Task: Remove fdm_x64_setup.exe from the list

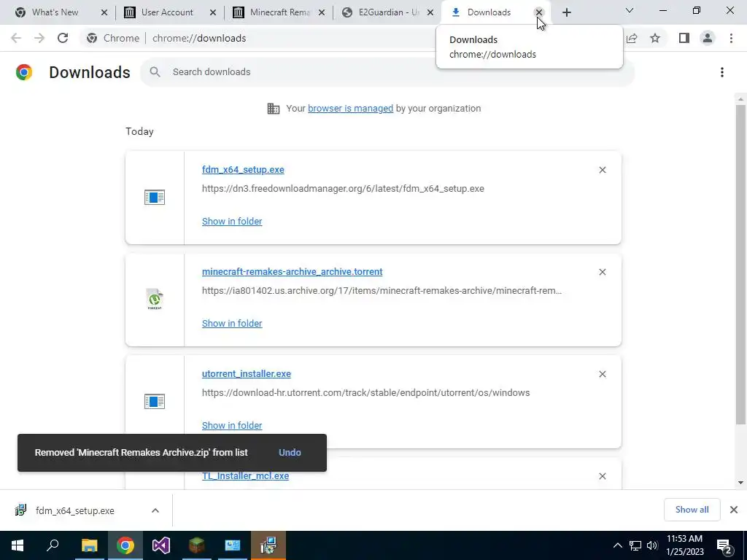Action: click(602, 170)
